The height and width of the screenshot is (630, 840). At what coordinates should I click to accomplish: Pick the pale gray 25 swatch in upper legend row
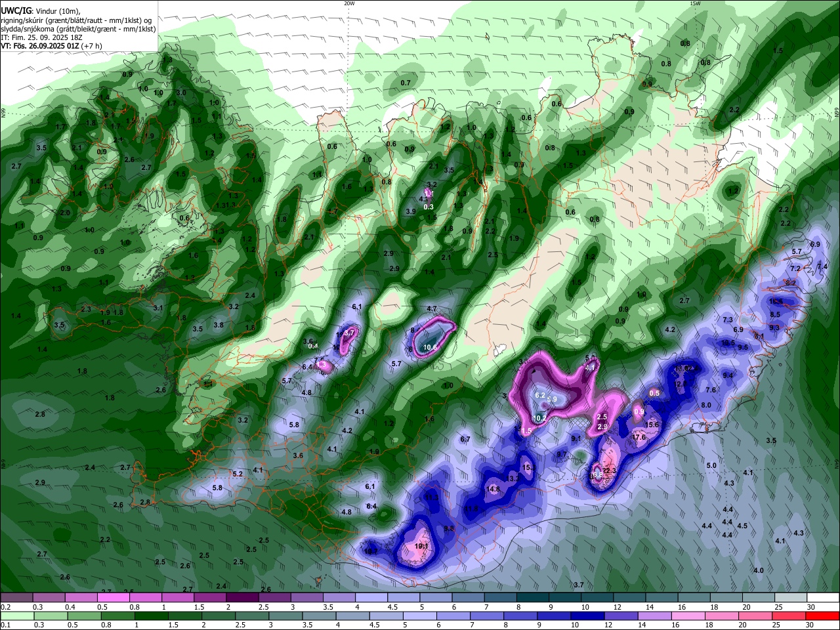pyautogui.click(x=791, y=597)
